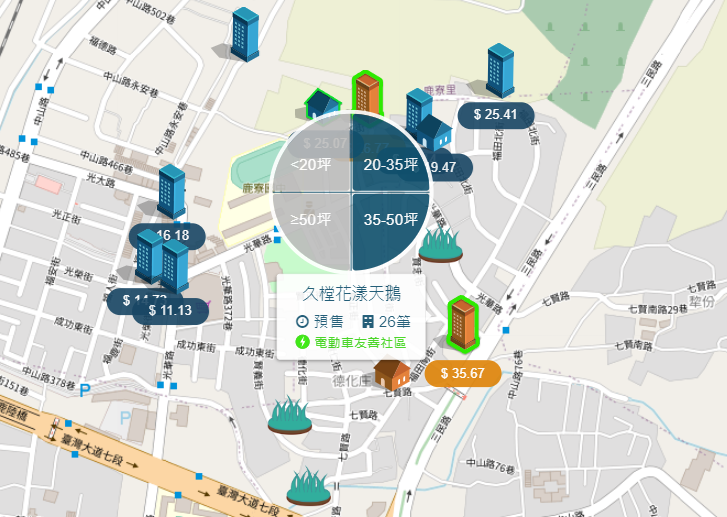
Task: Click the 電動車友善社區 text
Action: tap(360, 343)
